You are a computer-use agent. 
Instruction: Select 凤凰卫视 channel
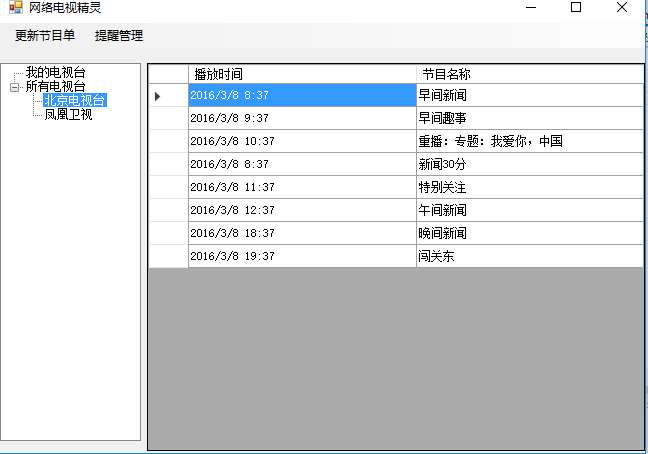pos(68,114)
